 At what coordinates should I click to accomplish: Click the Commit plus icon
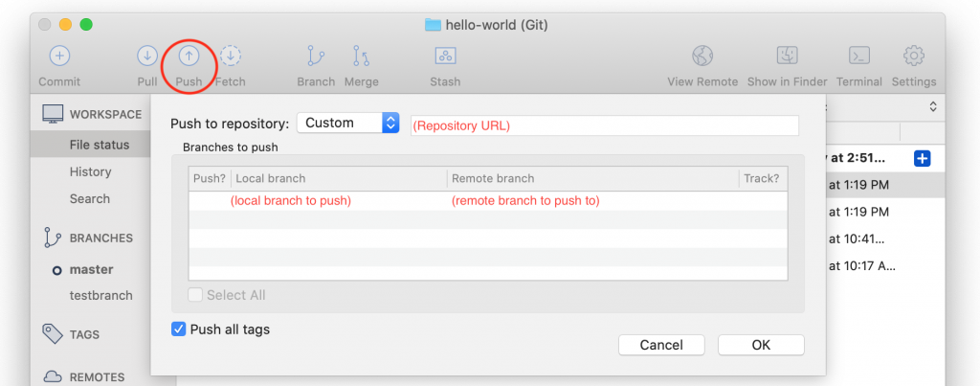[x=59, y=56]
